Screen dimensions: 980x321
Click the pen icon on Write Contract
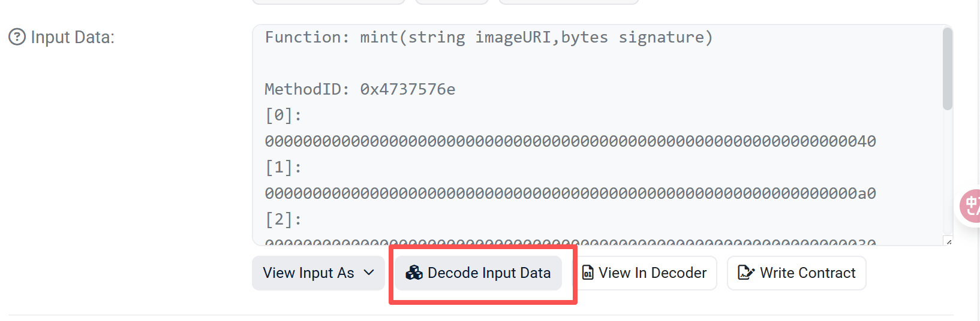[745, 273]
